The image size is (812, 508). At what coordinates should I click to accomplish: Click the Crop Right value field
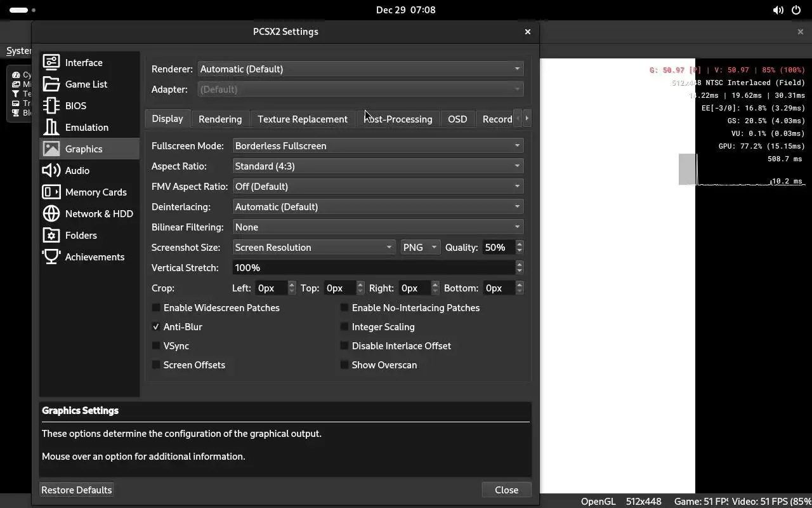[x=414, y=288]
